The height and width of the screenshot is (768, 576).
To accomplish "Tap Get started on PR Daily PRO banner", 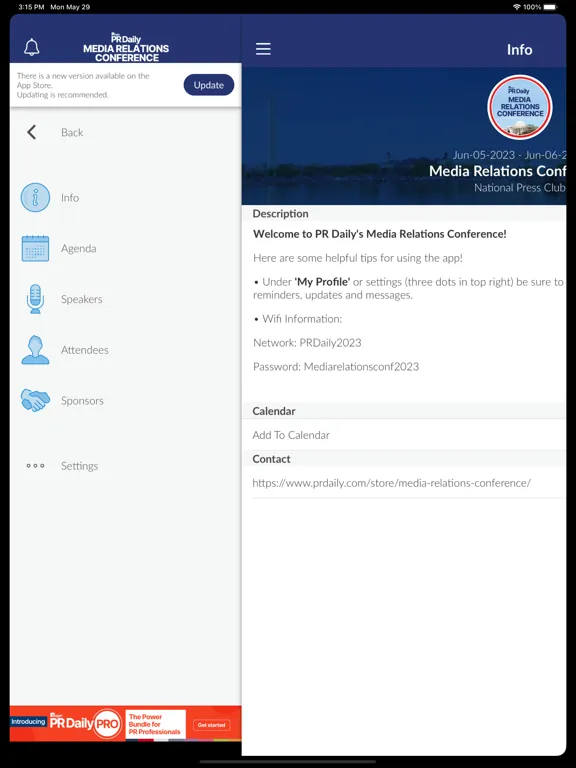I will (x=212, y=725).
